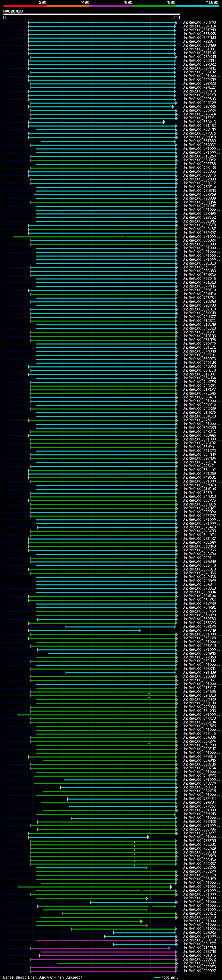This screenshot has height=980, width=222.
Task: Select label UniRef100_Q9ZRS8
Action: point(199,84)
